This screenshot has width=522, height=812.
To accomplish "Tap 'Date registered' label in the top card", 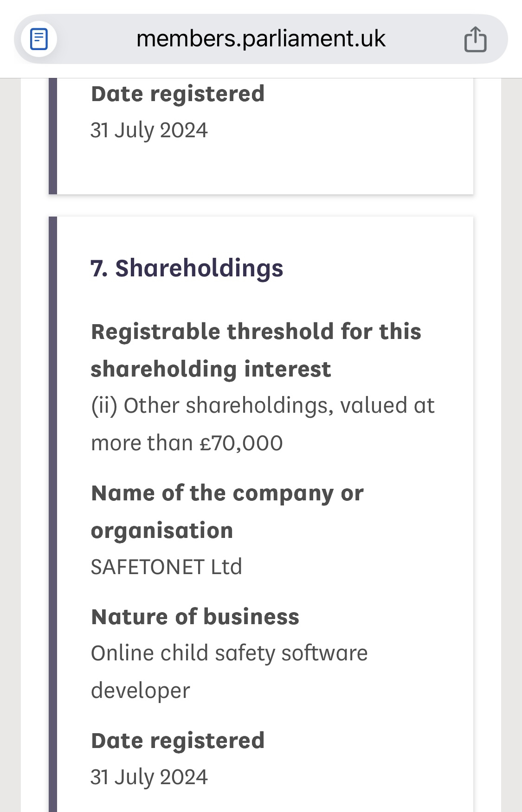I will (178, 94).
